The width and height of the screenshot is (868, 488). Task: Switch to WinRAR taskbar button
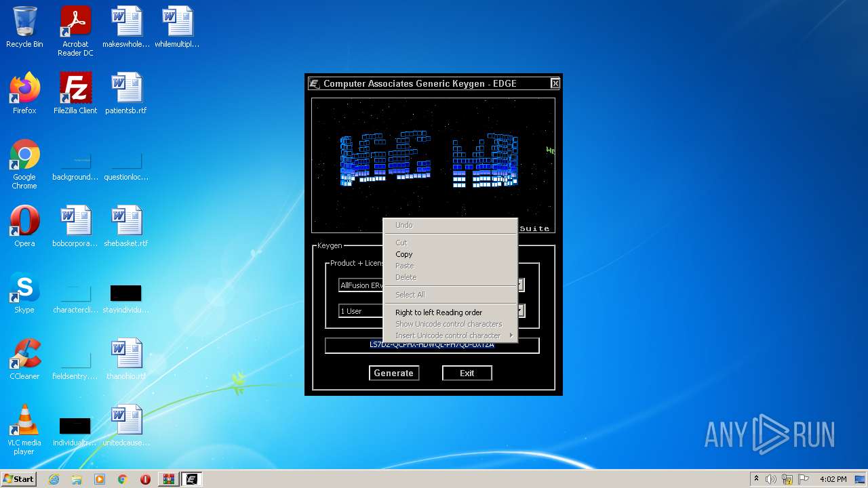coord(168,479)
